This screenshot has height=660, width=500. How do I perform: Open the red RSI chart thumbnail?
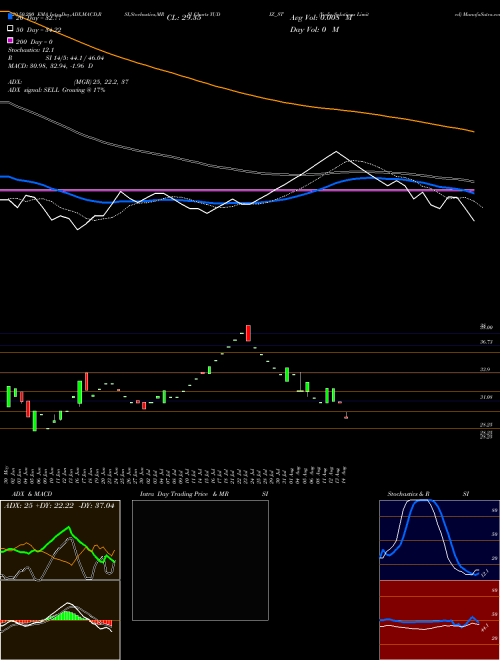[x=439, y=620]
